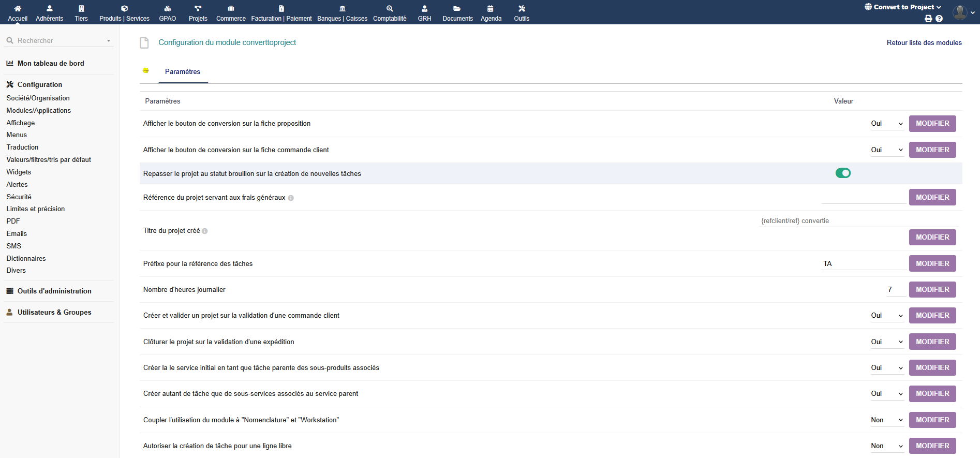Screen dimensions: 980x458
Task: Click info icon beside Titre du projet créé
Action: pyautogui.click(x=205, y=231)
